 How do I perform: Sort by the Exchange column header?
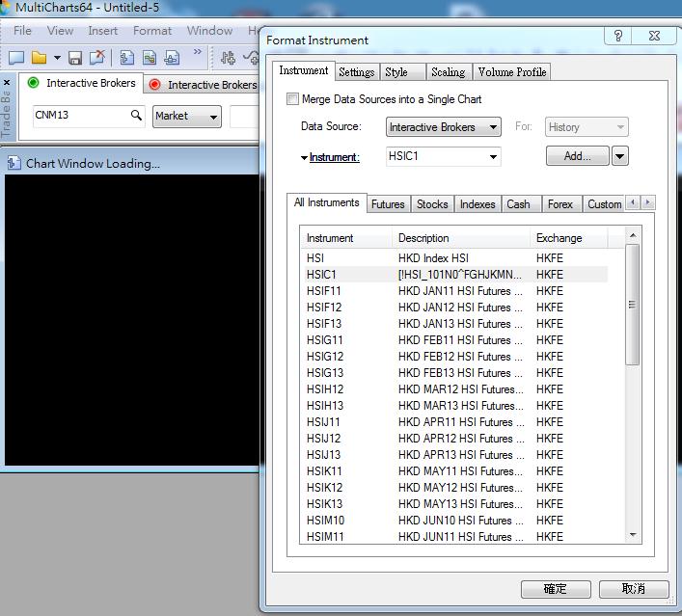point(568,238)
